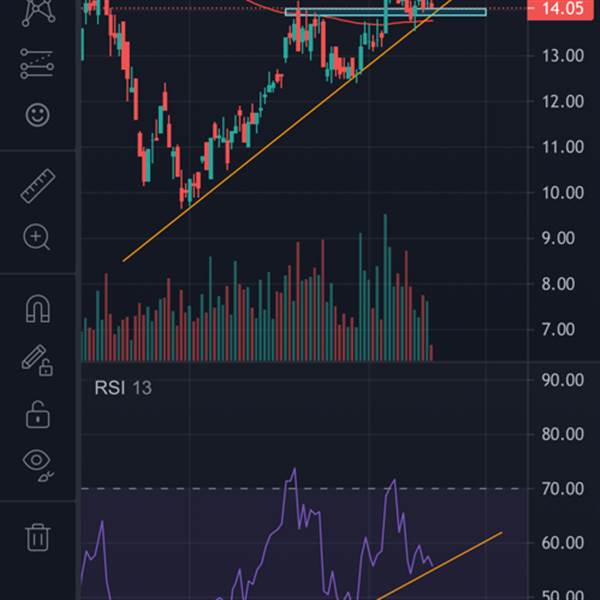Select the pattern drawing tool icon
Image resolution: width=600 pixels, height=600 pixels.
(38, 11)
